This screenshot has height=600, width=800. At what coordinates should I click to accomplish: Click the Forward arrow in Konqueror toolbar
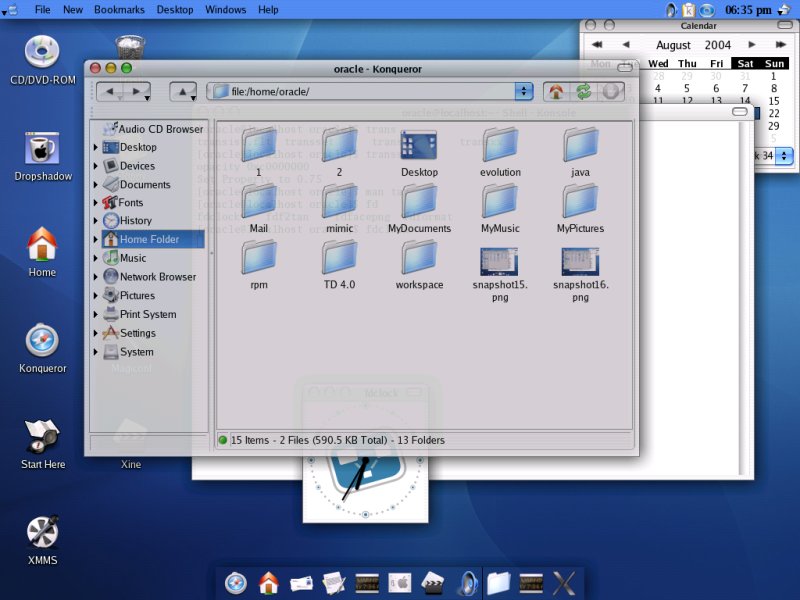136,92
